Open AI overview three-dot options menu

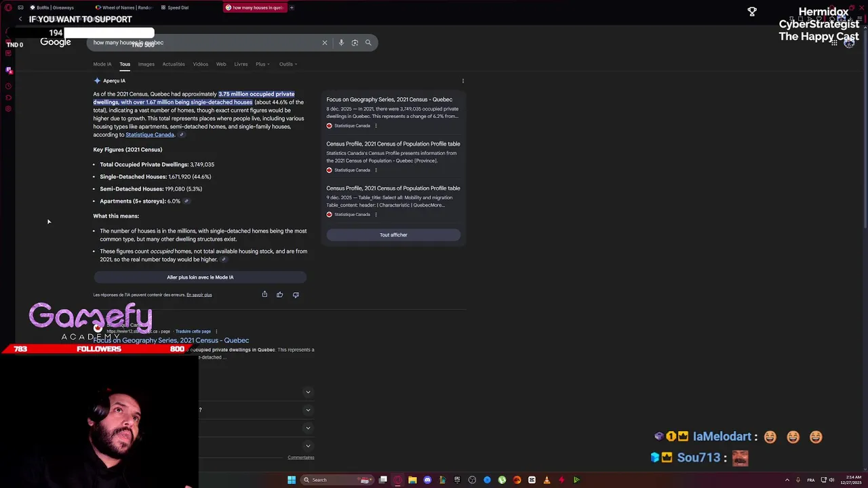[x=463, y=81]
